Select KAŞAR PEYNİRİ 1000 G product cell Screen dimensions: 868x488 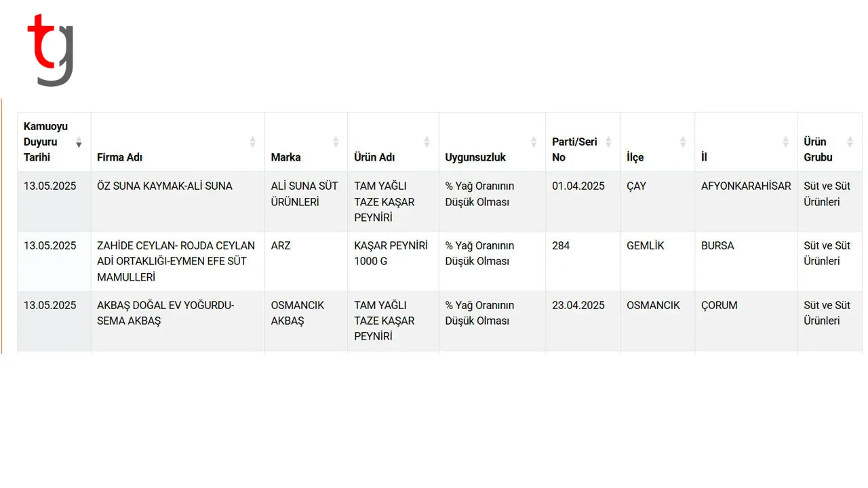pyautogui.click(x=393, y=262)
